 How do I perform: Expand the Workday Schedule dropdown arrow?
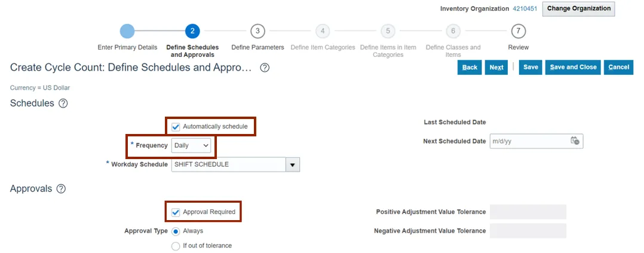(x=293, y=164)
